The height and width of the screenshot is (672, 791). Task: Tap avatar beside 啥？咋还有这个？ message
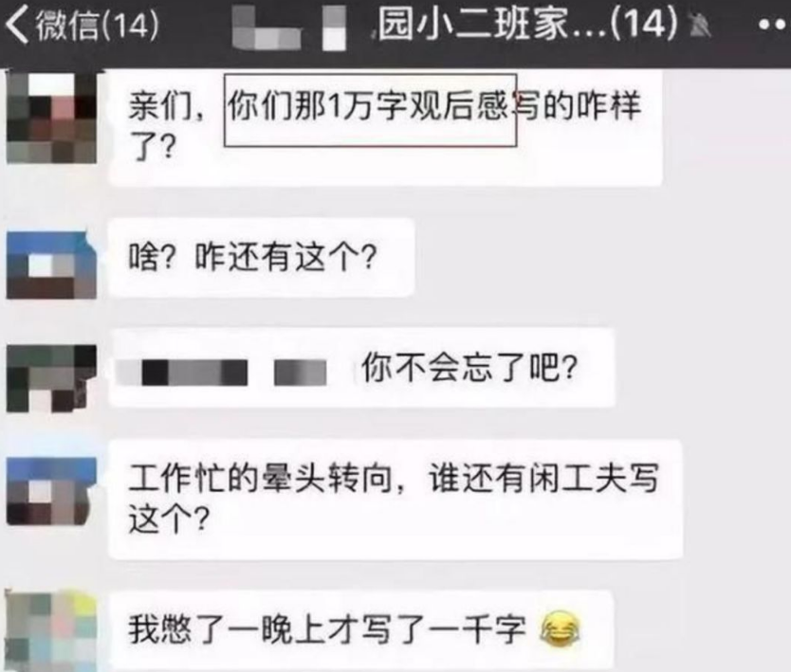[x=51, y=264]
